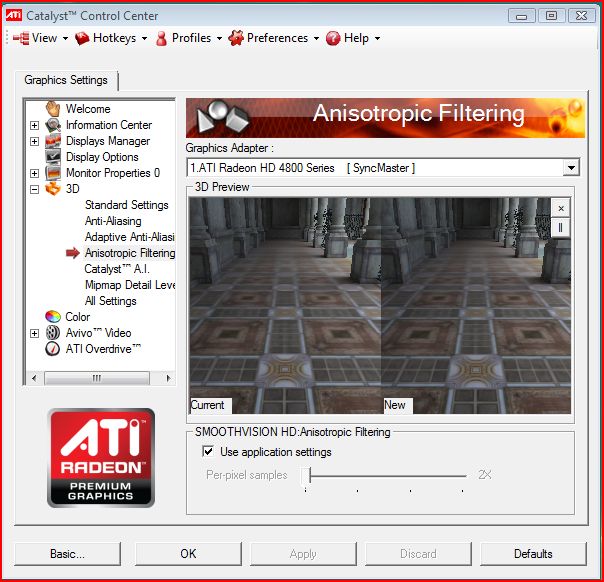This screenshot has width=604, height=582.
Task: Click the tree horizontal scrollbar thumb
Action: point(97,378)
